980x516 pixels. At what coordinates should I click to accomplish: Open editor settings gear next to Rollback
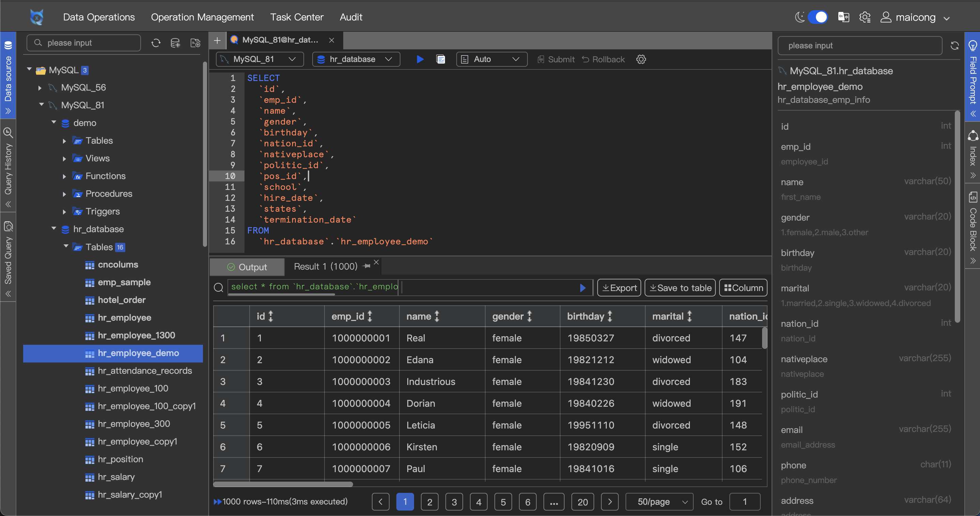click(x=641, y=59)
